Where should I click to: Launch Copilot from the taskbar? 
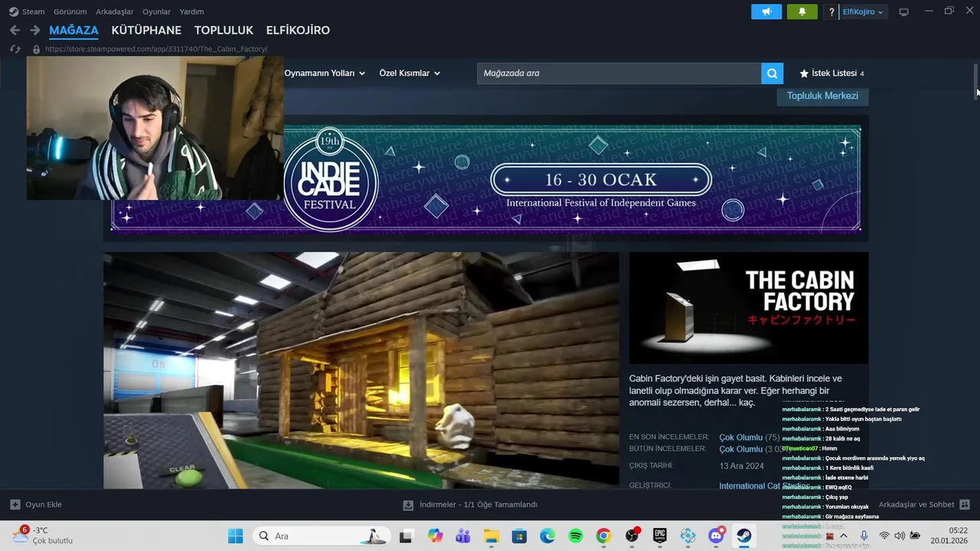click(435, 536)
